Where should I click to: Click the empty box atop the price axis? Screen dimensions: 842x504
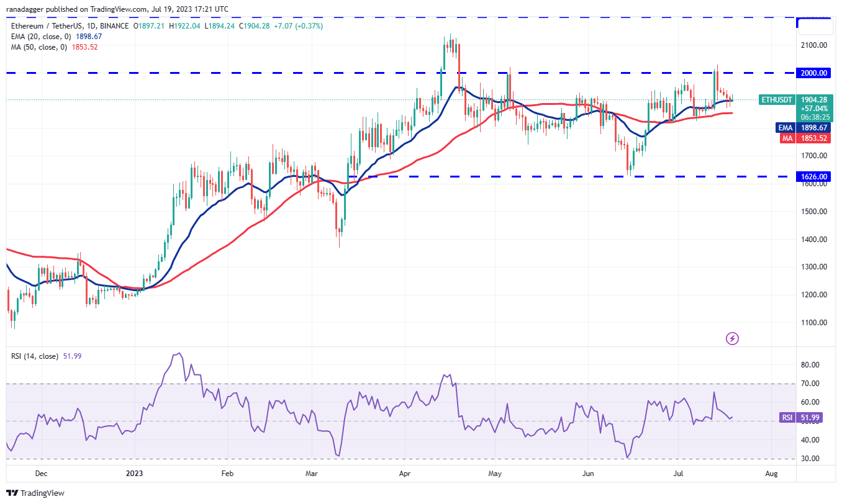point(815,26)
